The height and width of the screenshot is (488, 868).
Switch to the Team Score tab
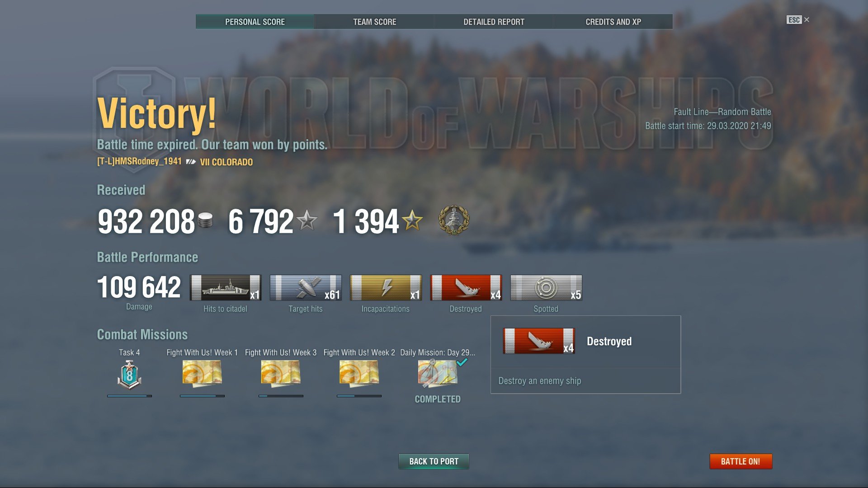(x=374, y=22)
